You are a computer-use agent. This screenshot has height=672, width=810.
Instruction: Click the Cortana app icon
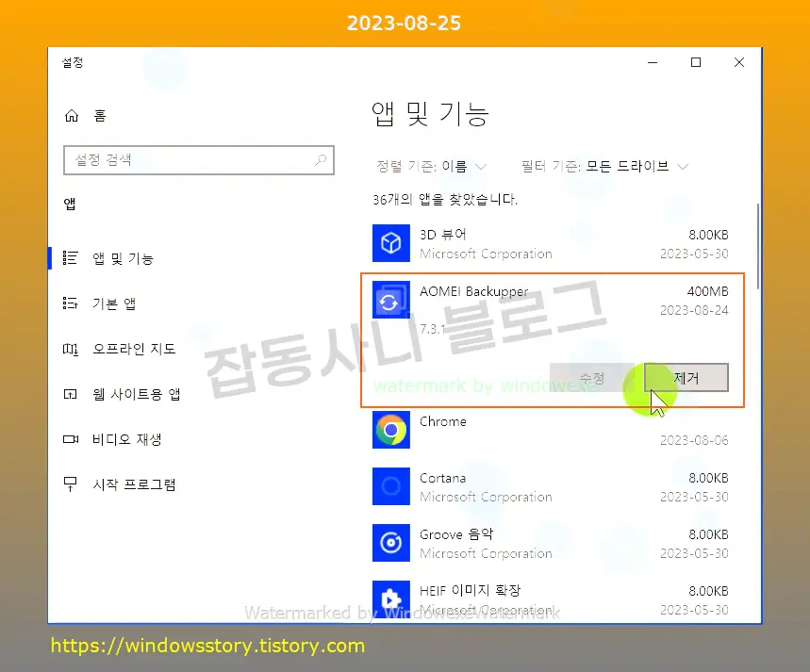391,486
